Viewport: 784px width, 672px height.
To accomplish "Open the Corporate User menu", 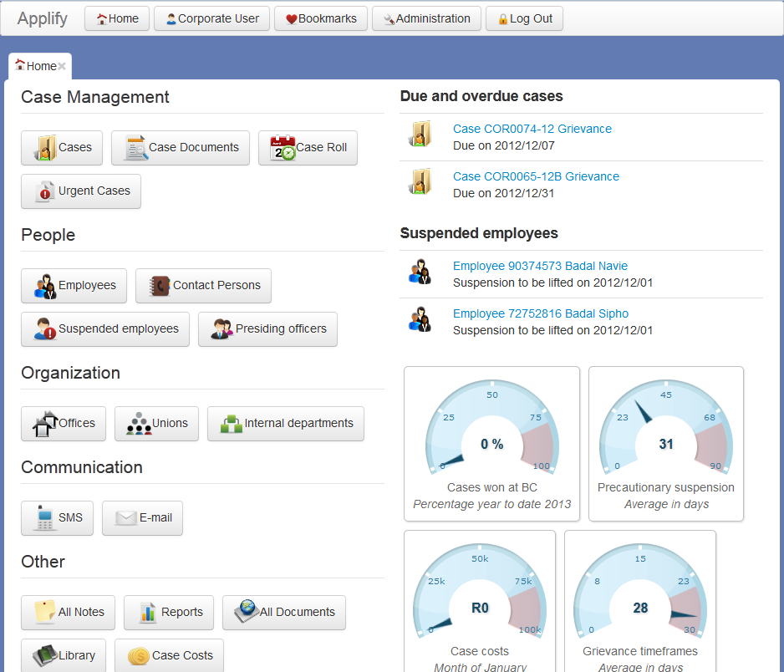I will (212, 18).
